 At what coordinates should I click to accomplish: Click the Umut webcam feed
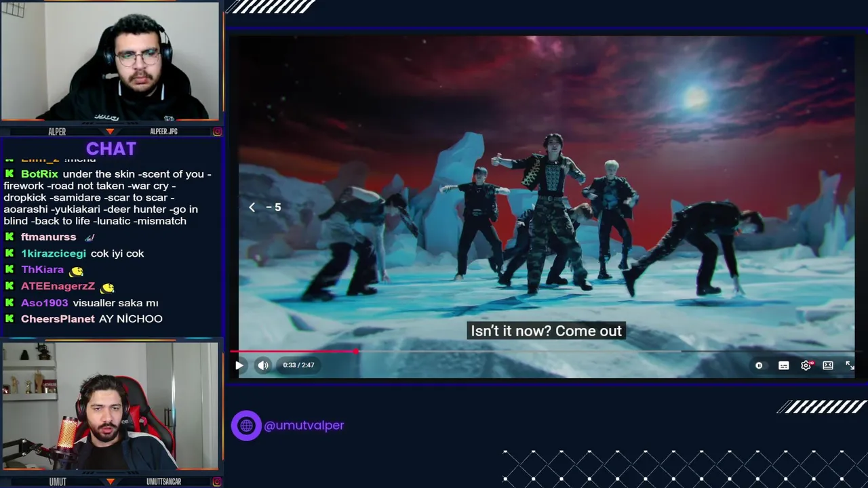(x=110, y=406)
